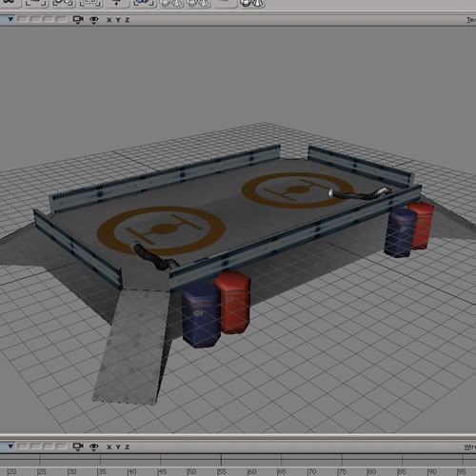
Task: Toggle the Z axis button in lower viewport
Action: [128, 446]
